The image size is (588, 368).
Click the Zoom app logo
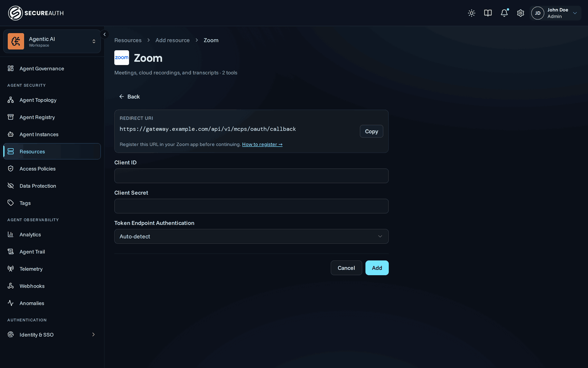(x=122, y=58)
